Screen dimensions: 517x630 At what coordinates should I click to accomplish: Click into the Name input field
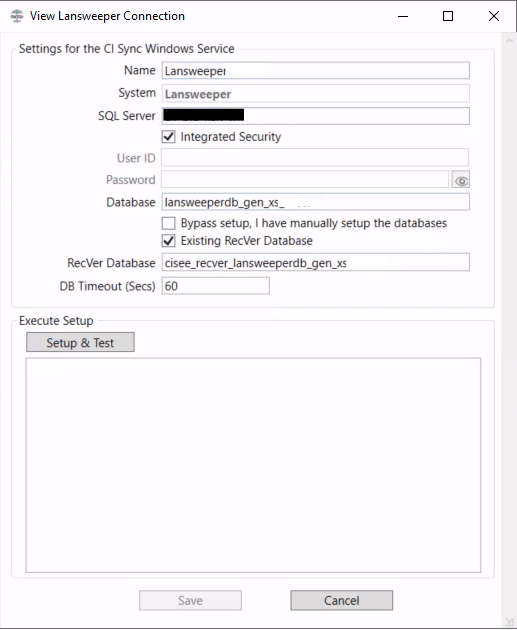[316, 71]
